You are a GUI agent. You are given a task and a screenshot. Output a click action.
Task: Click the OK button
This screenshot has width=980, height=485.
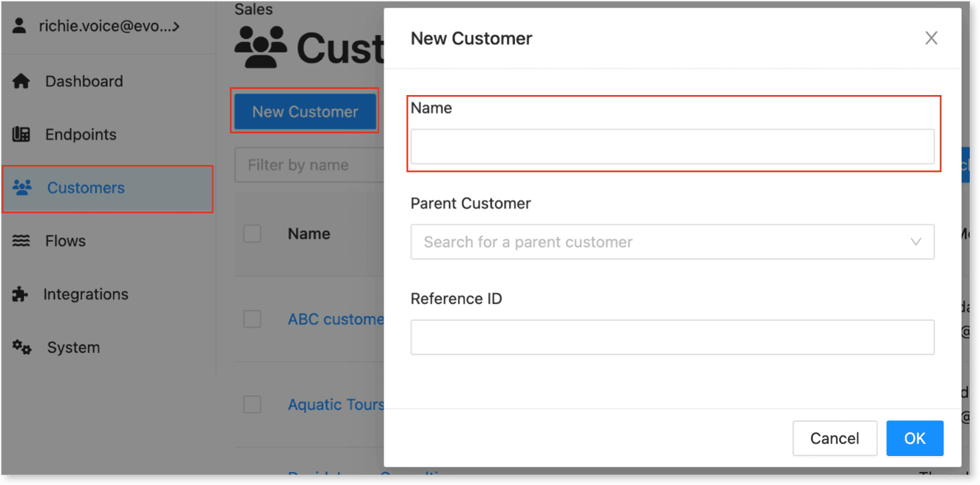point(915,439)
